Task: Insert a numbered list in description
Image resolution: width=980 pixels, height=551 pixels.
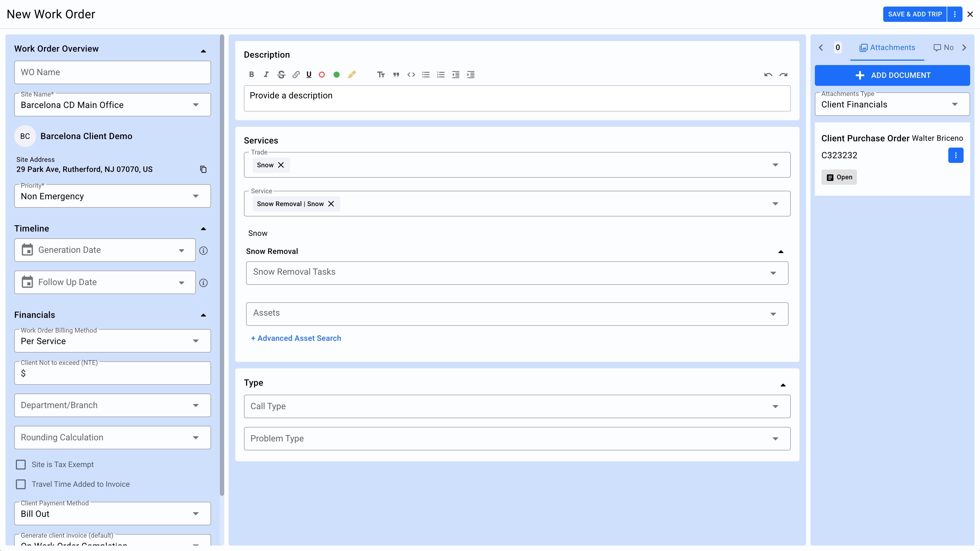Action: tap(441, 75)
